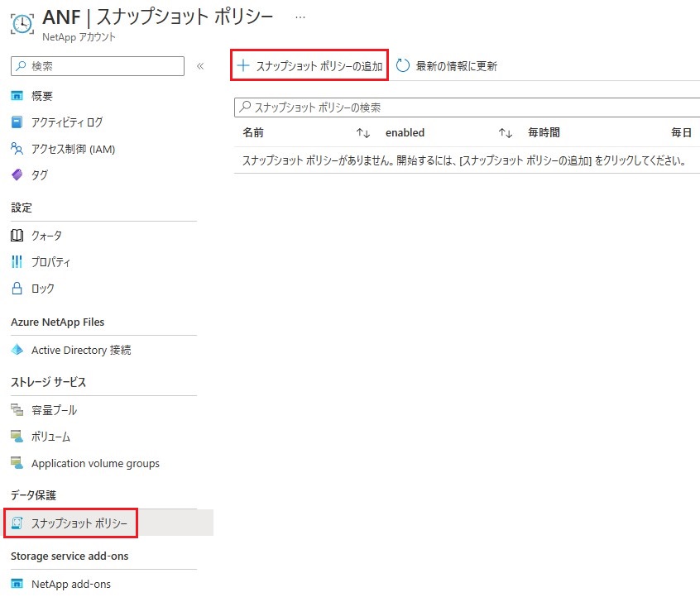This screenshot has width=700, height=597.
Task: Click the アクセス制御 (IAM) people icon
Action: tap(17, 149)
